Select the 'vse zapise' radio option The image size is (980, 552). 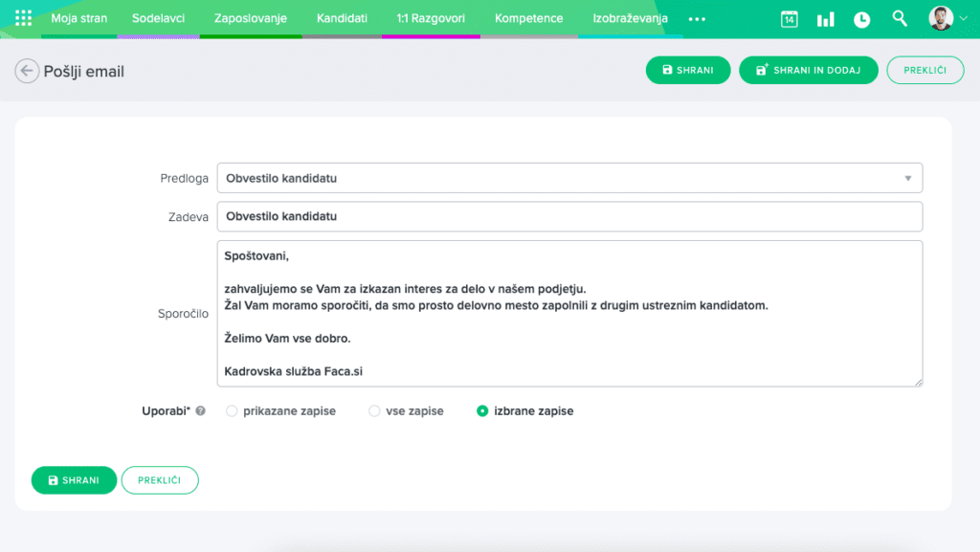(x=374, y=411)
